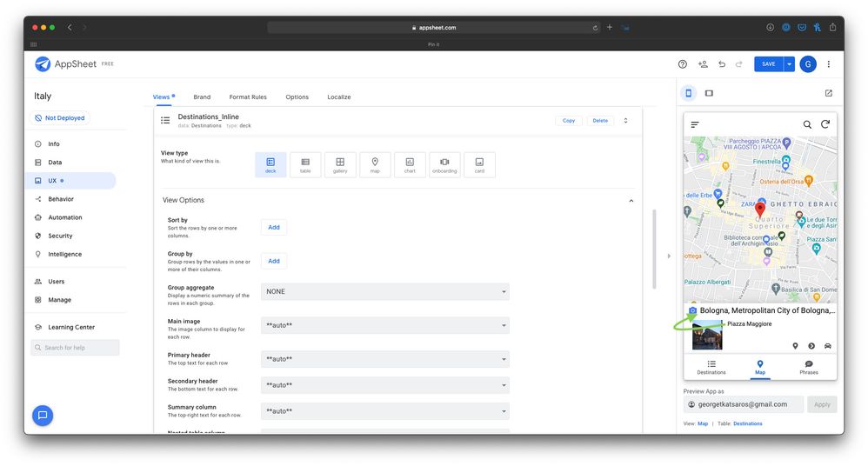868x466 pixels.
Task: Collapse the preview panel arrow
Action: [669, 256]
